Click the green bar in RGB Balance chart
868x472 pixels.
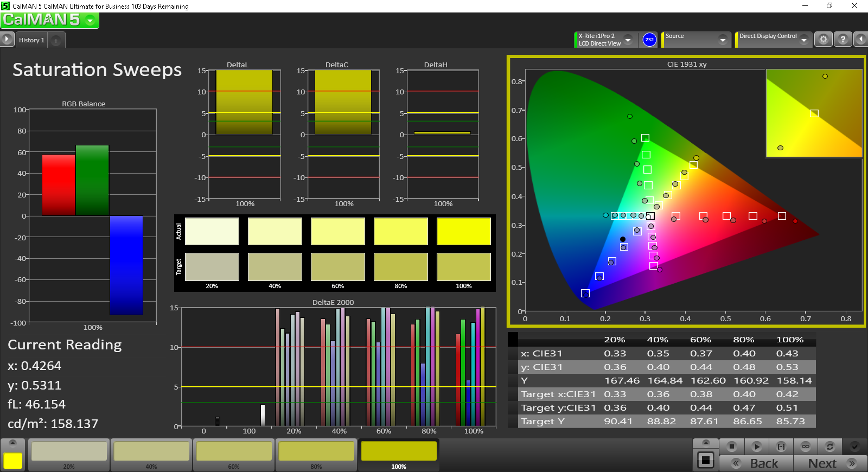[x=92, y=181]
